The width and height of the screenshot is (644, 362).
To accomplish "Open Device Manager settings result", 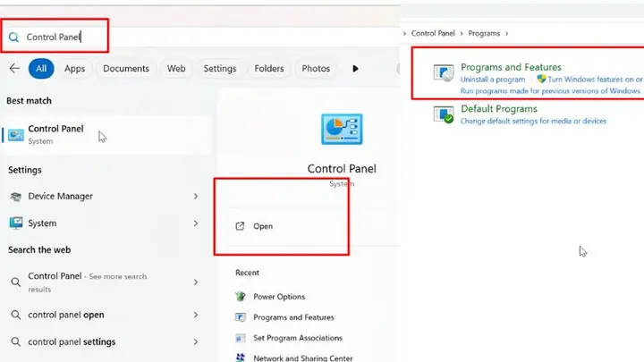I will 104,196.
